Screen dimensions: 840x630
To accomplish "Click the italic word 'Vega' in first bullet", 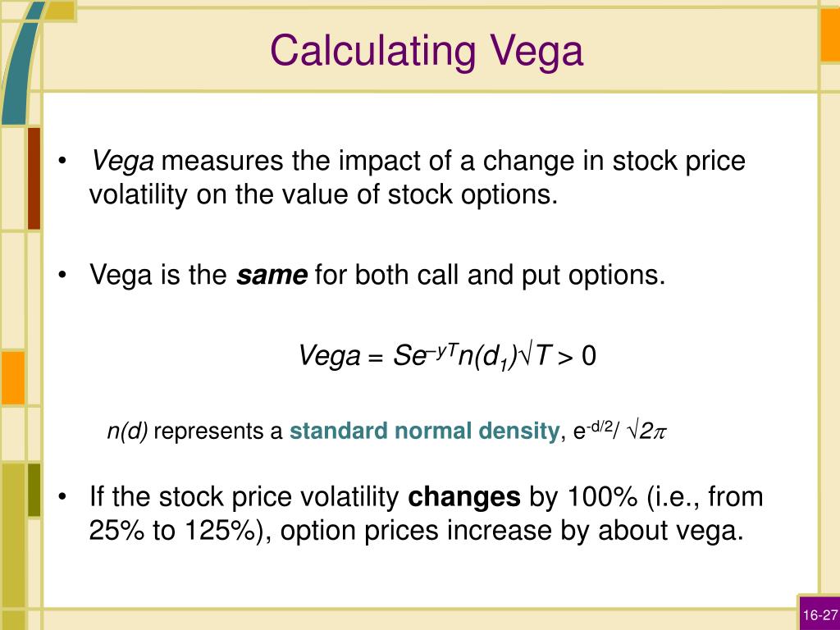I will coord(123,162).
